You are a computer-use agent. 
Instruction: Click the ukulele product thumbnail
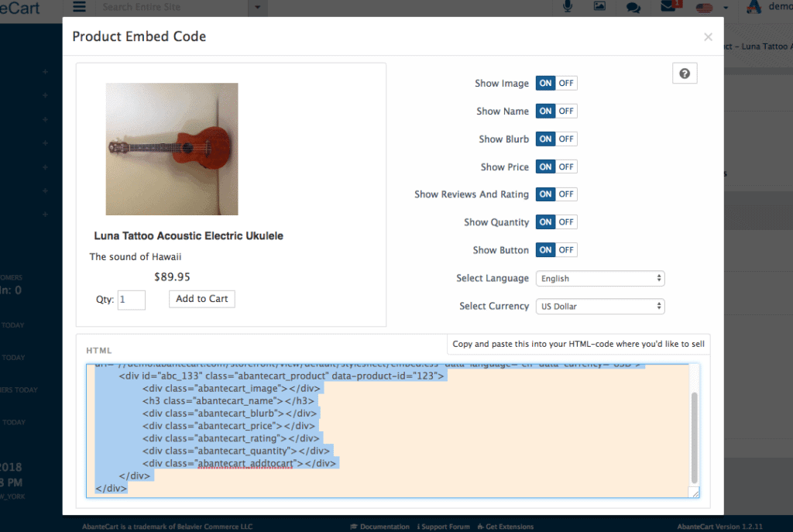172,149
